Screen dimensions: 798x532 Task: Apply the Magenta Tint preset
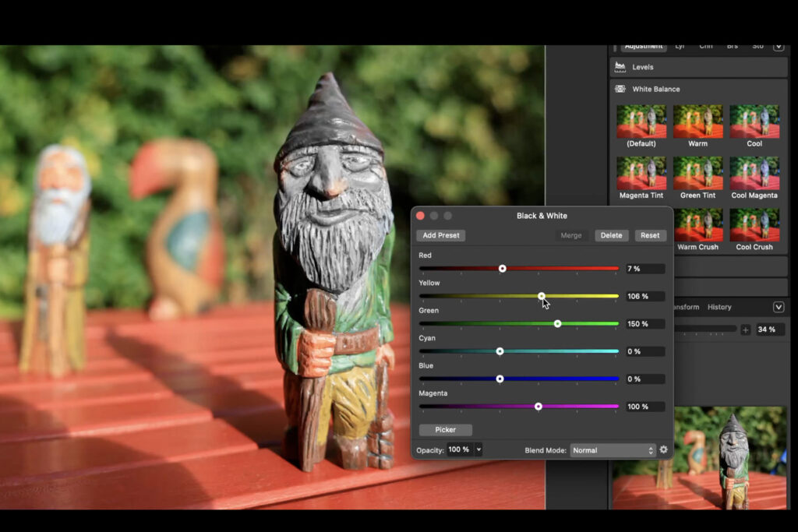click(641, 174)
